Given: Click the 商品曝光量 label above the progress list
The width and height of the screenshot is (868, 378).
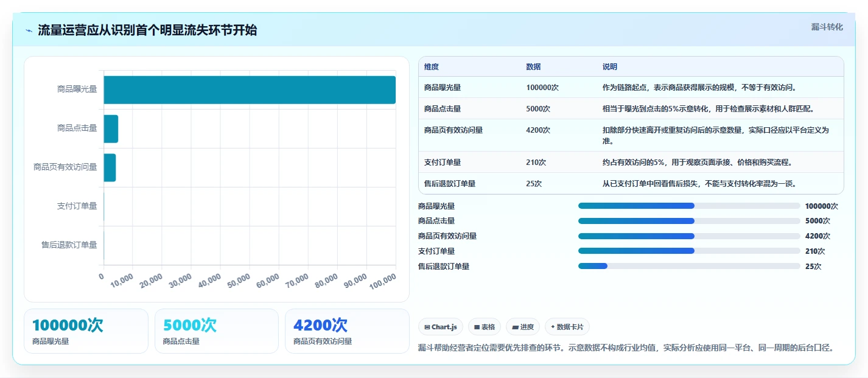Looking at the screenshot, I should click(436, 206).
